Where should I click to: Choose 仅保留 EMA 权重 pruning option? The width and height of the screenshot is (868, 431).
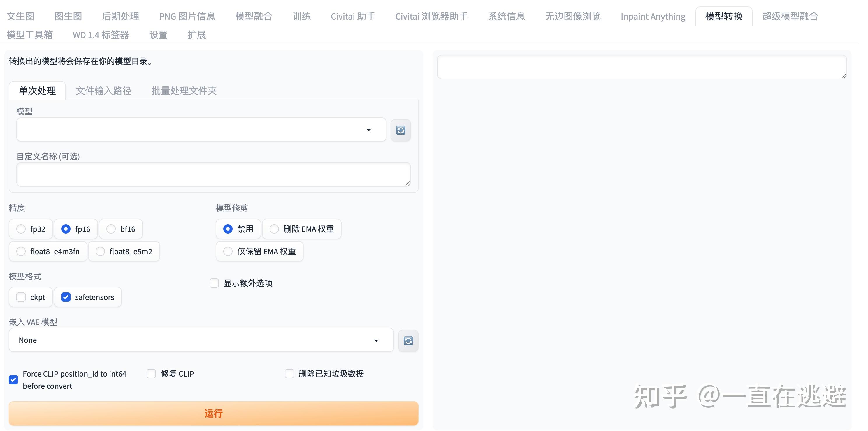click(228, 251)
